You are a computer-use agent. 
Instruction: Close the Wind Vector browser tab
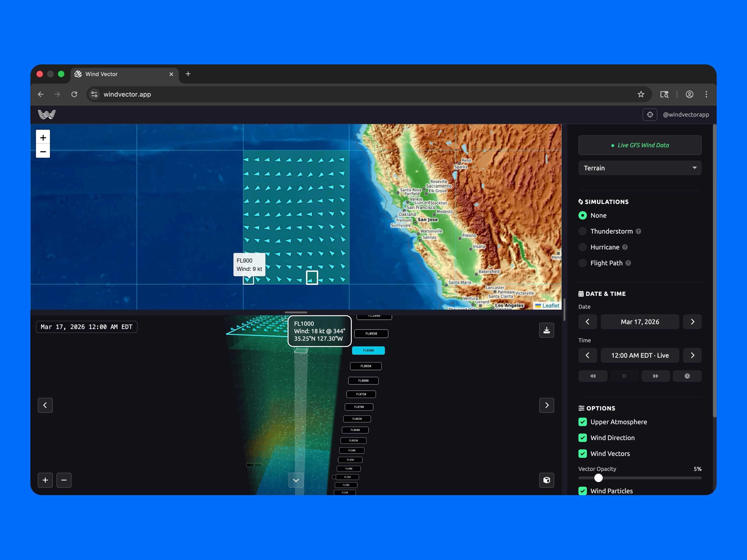pyautogui.click(x=171, y=74)
